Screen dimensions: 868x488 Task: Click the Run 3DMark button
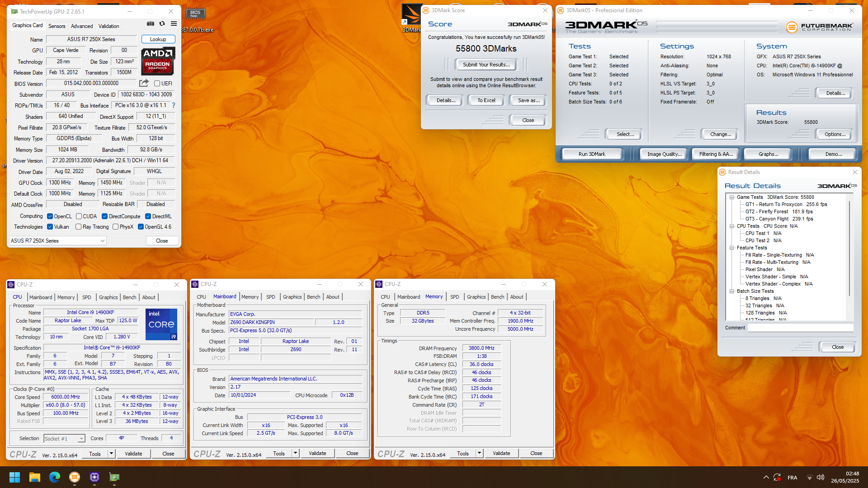592,154
